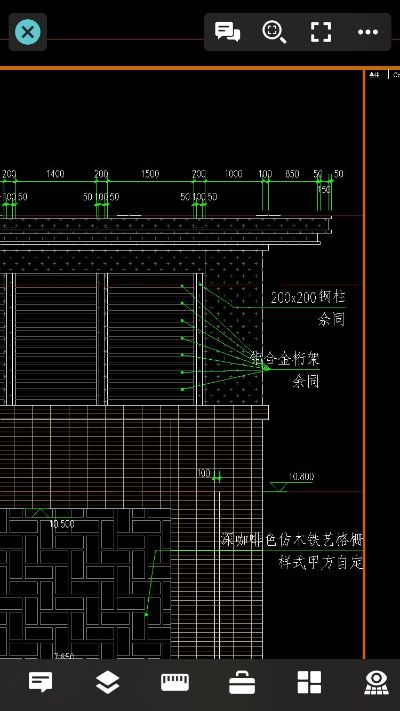This screenshot has width=400, height=711.
Task: Open the toolbox briefcase icon
Action: click(x=242, y=682)
